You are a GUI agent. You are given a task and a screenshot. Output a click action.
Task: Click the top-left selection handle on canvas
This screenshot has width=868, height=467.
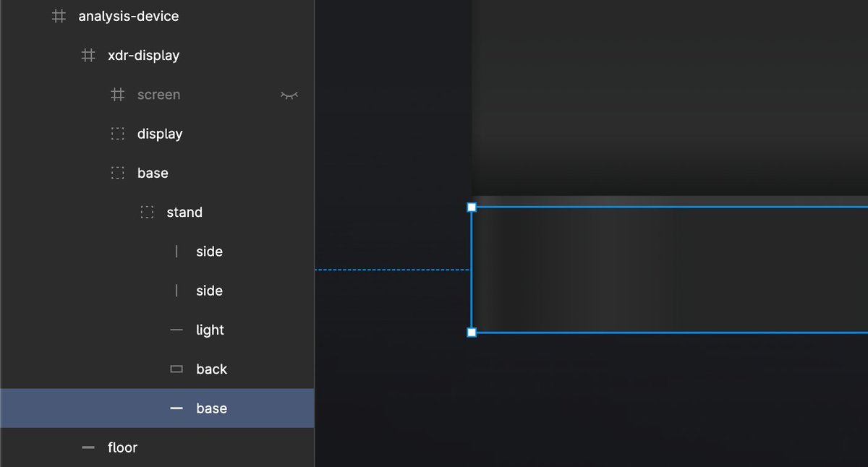point(472,207)
